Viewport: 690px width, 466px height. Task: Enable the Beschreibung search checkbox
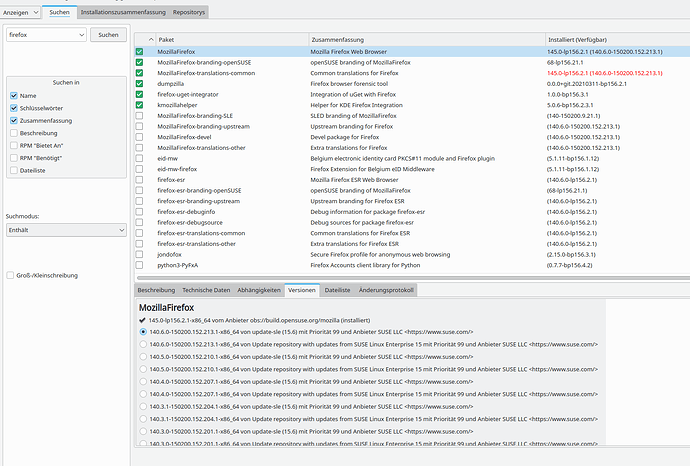coord(13,132)
